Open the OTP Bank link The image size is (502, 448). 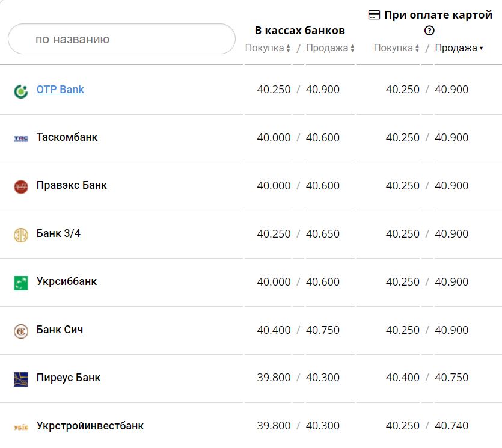point(60,90)
